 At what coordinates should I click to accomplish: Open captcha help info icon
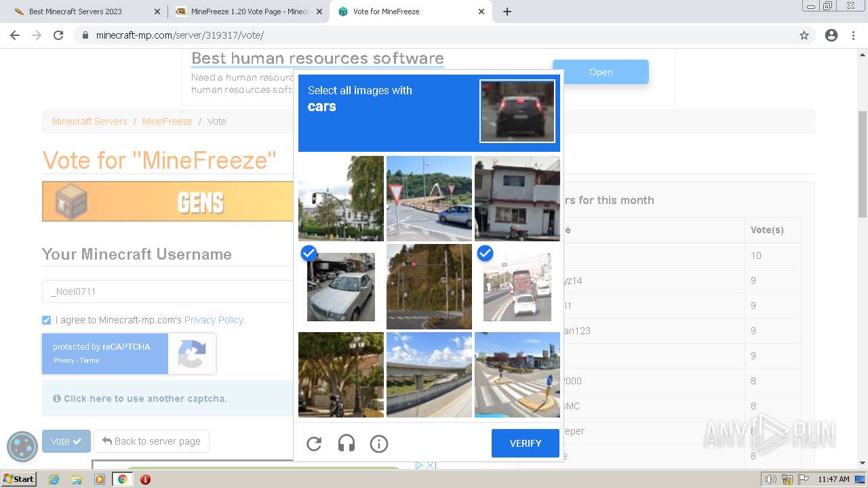pos(379,443)
